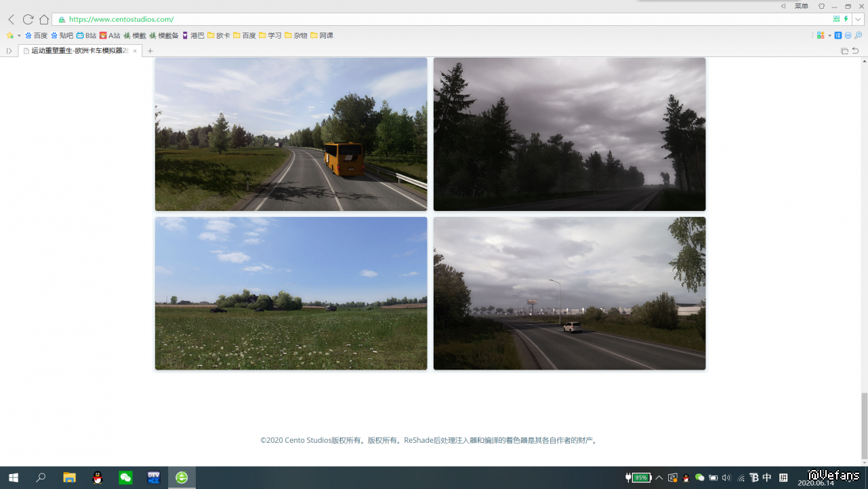Open Windows taskbar search
868x489 pixels.
(x=41, y=477)
